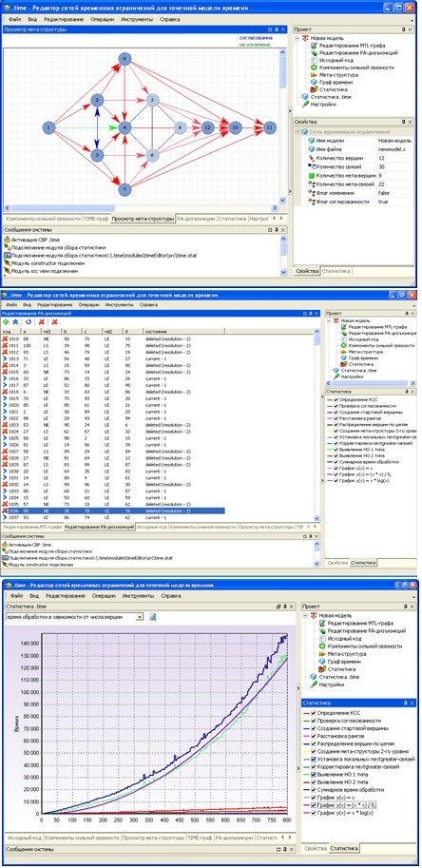
Task: Click the green Количество мета-вершин property icon
Action: point(311,176)
